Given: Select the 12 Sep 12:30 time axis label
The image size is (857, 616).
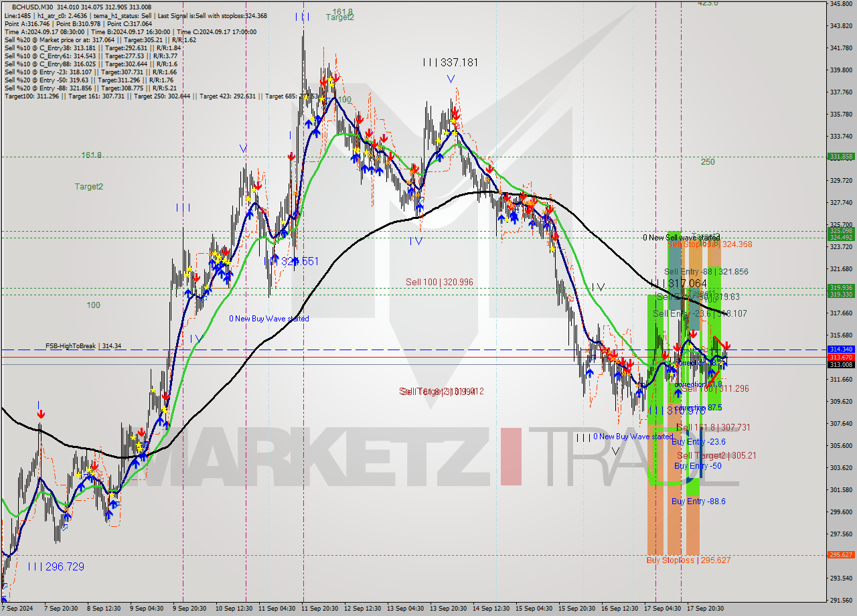Looking at the screenshot, I should click(362, 609).
